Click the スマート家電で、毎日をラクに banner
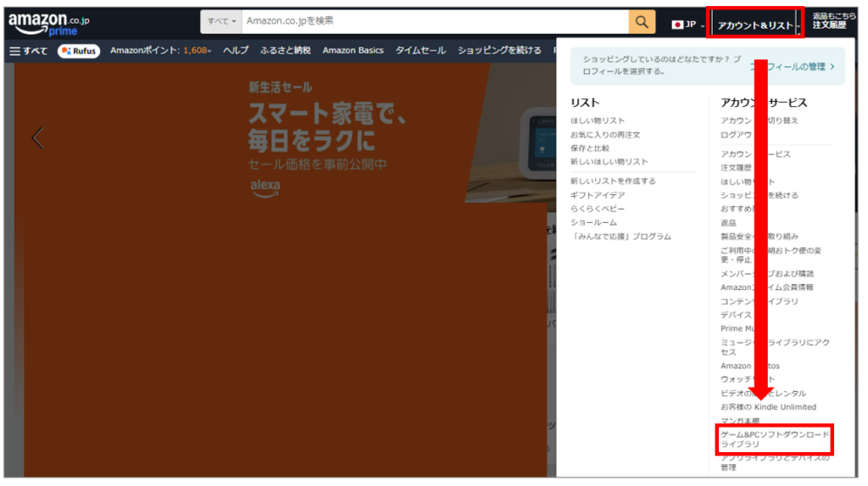868x486 pixels. (x=326, y=127)
